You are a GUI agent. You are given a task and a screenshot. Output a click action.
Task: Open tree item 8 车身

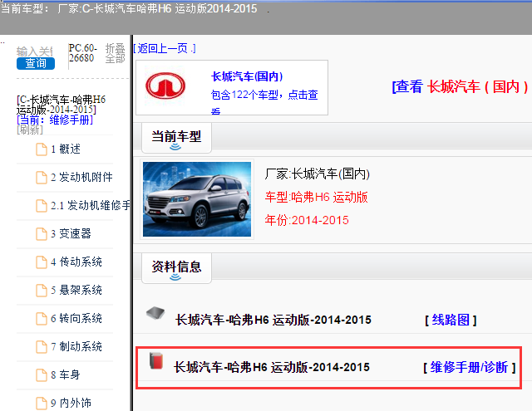pos(66,374)
